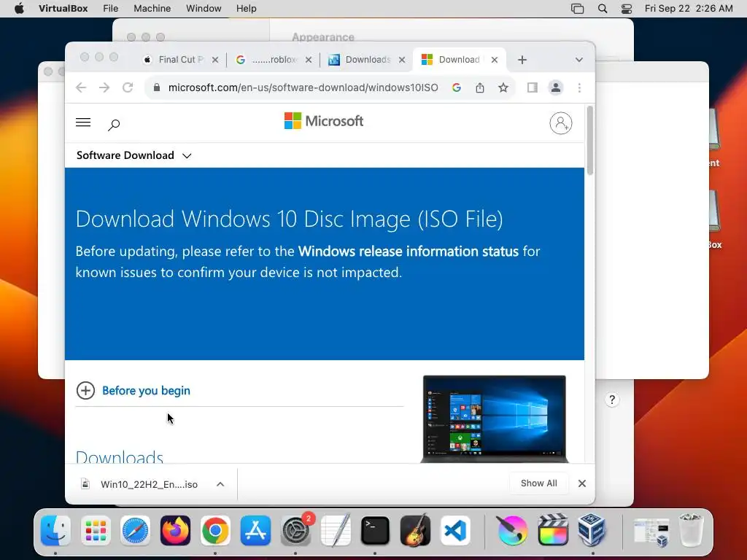Go forward in Chrome
The height and width of the screenshot is (560, 747).
[x=104, y=87]
